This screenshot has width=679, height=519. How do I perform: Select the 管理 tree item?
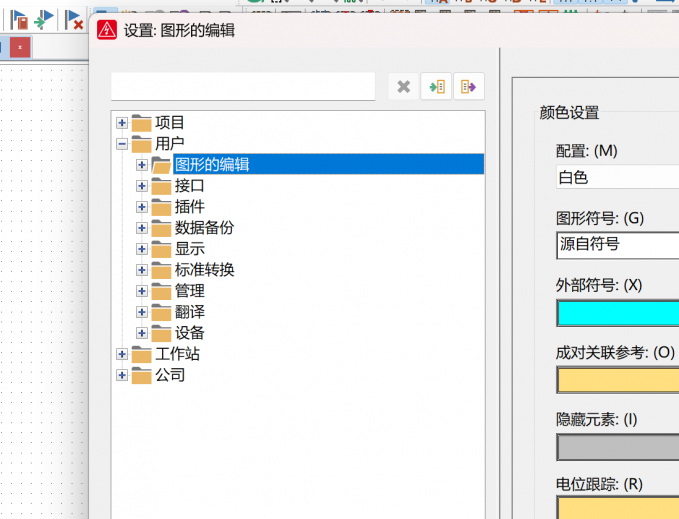tap(190, 291)
